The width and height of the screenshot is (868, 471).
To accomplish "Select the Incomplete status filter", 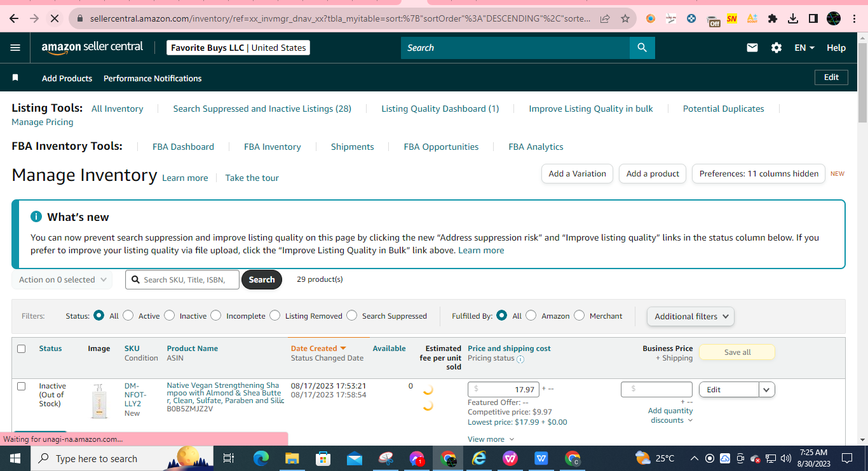I will (216, 315).
